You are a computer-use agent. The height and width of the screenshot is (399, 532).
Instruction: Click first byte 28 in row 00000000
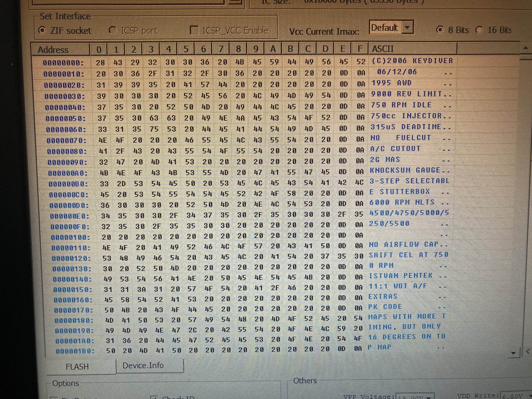point(100,63)
